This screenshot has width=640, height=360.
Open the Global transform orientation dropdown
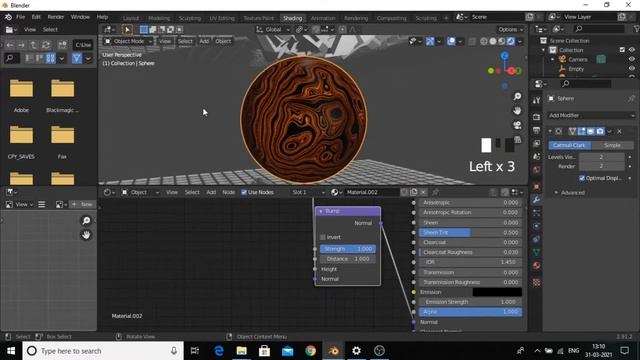coord(273,29)
